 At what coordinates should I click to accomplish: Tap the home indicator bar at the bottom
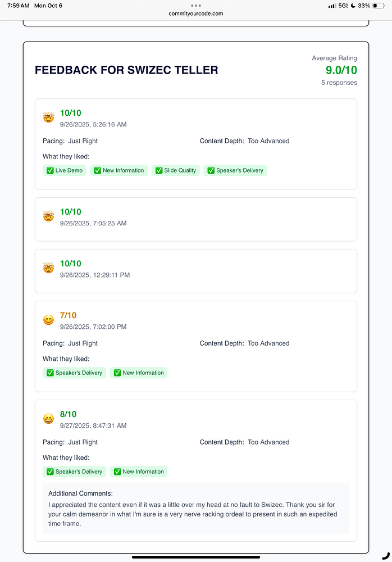196,557
